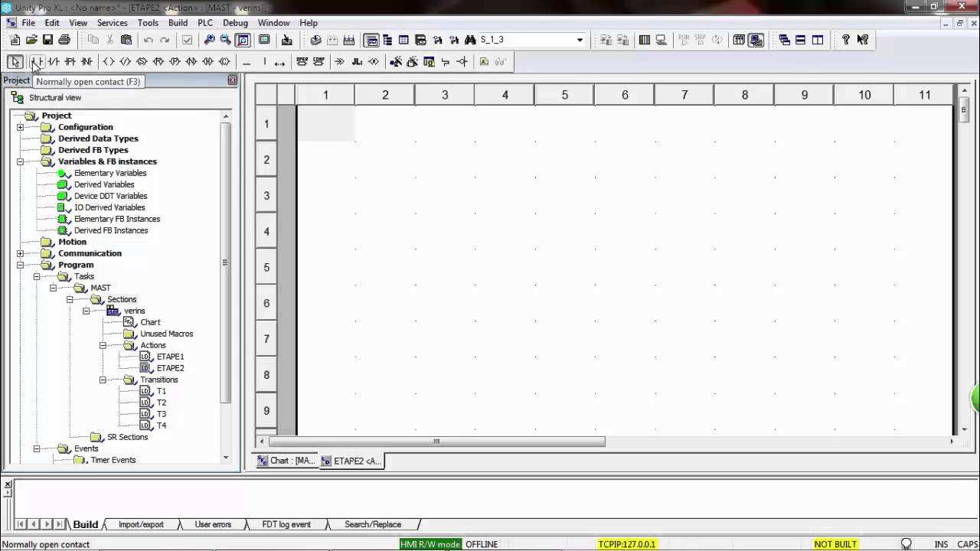Click the Print icon
Image resolution: width=980 pixels, height=551 pixels.
coord(64,40)
